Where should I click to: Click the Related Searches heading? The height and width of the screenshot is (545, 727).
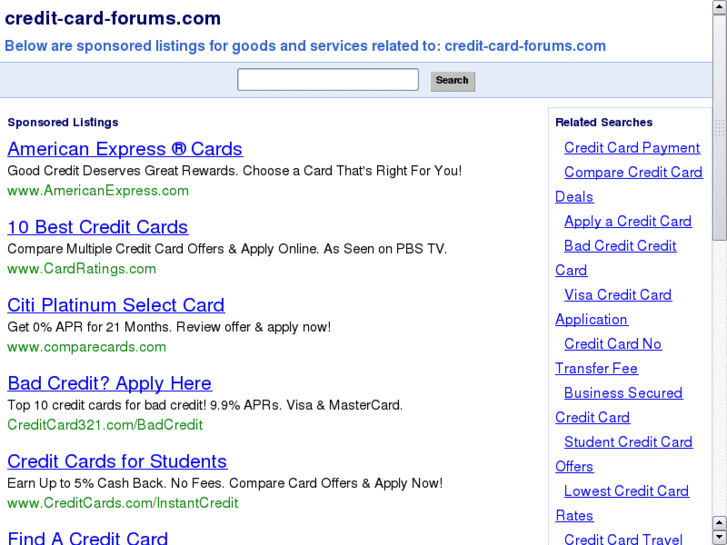(604, 122)
